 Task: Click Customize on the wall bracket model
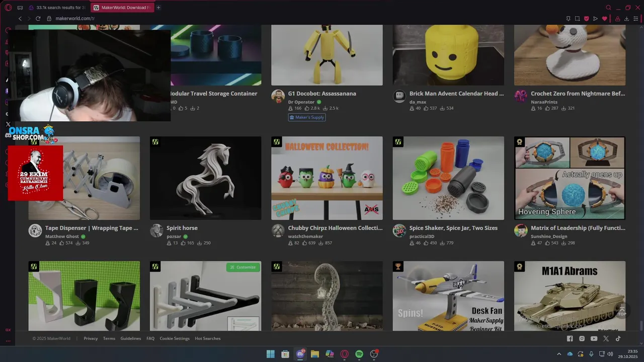click(x=243, y=267)
